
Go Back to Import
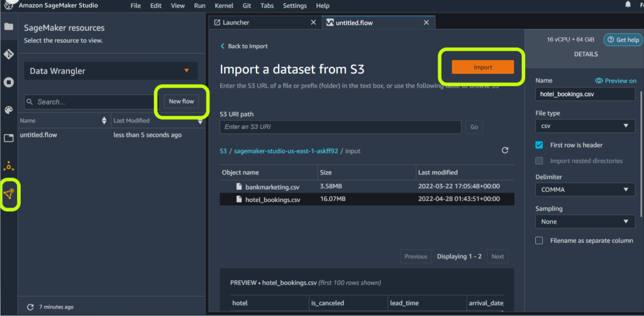point(245,46)
